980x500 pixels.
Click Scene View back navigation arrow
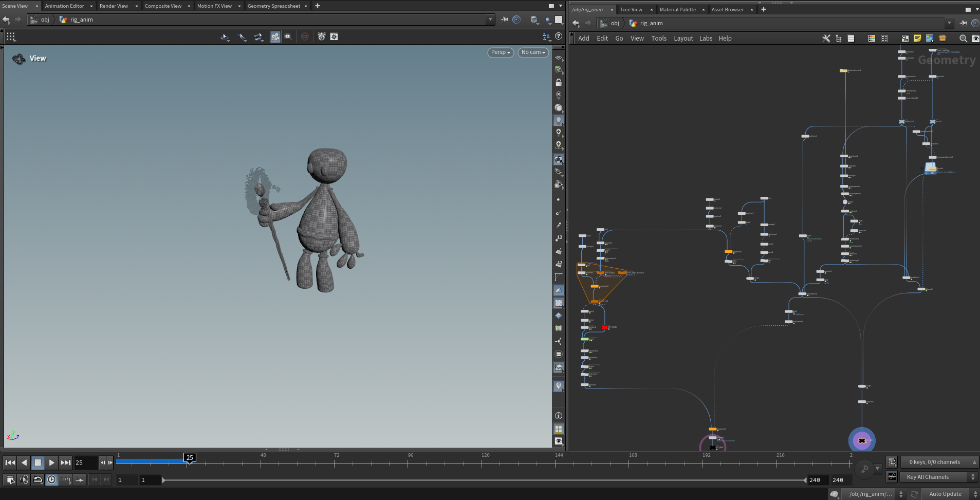click(x=6, y=20)
